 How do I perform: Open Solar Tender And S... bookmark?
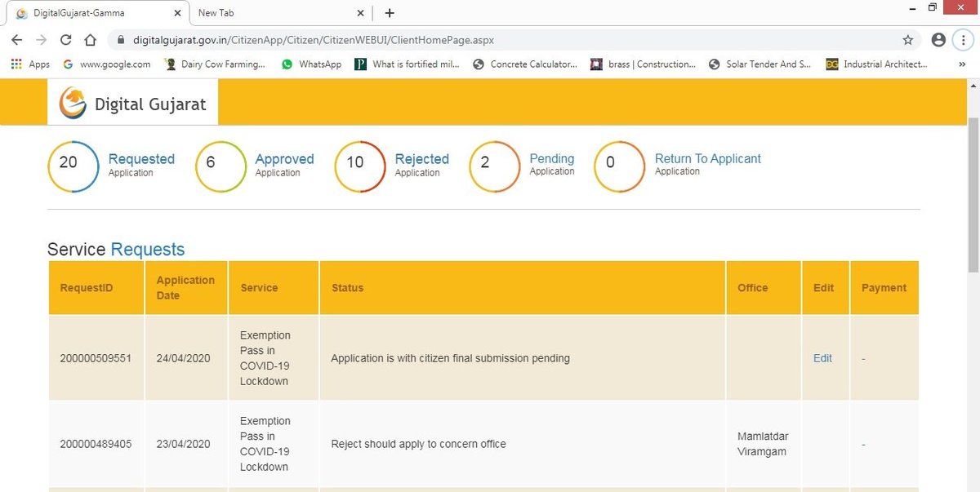pos(760,64)
